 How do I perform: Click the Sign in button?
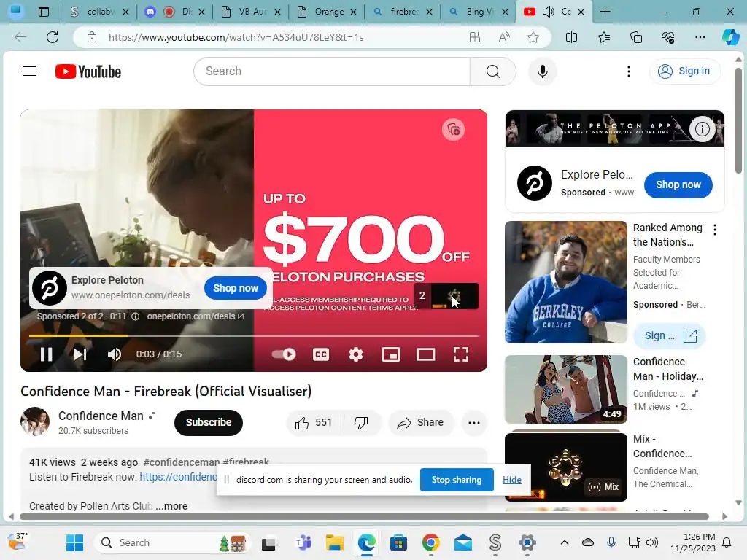point(684,71)
